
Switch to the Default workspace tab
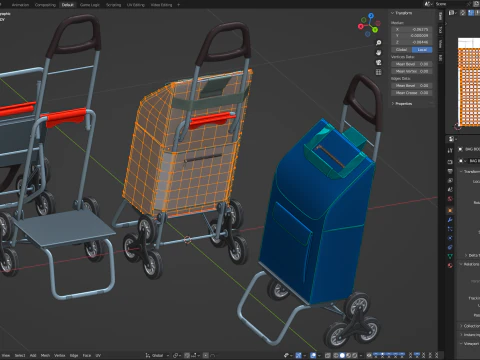pyautogui.click(x=67, y=5)
